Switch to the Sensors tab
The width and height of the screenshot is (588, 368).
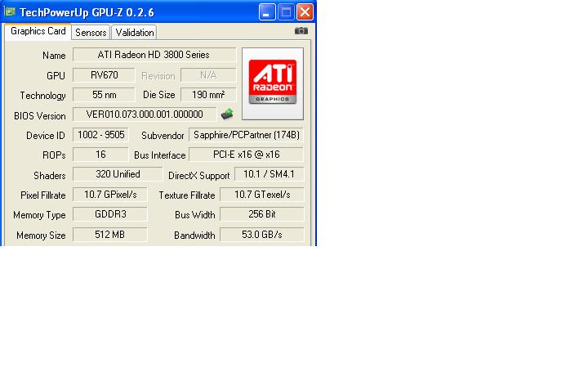pyautogui.click(x=91, y=33)
